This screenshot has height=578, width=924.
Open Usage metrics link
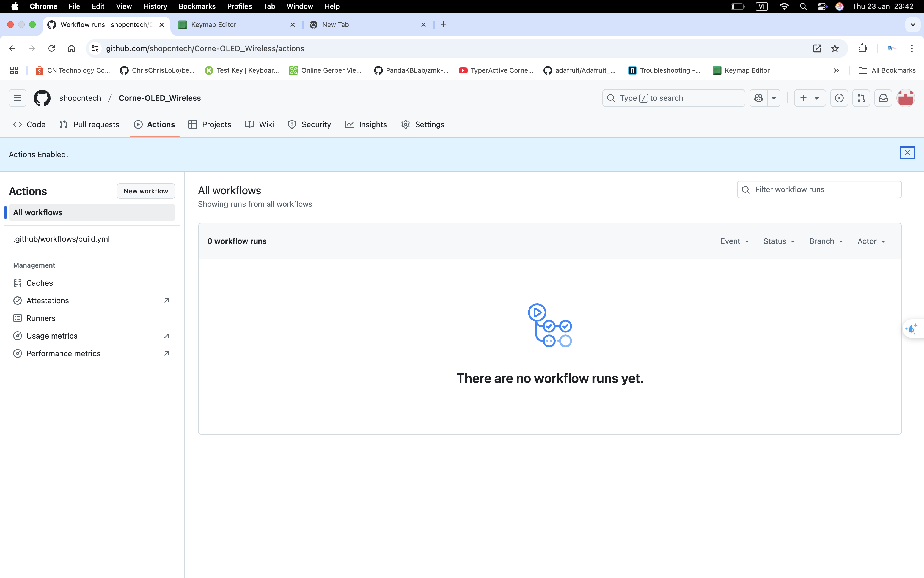pos(92,336)
